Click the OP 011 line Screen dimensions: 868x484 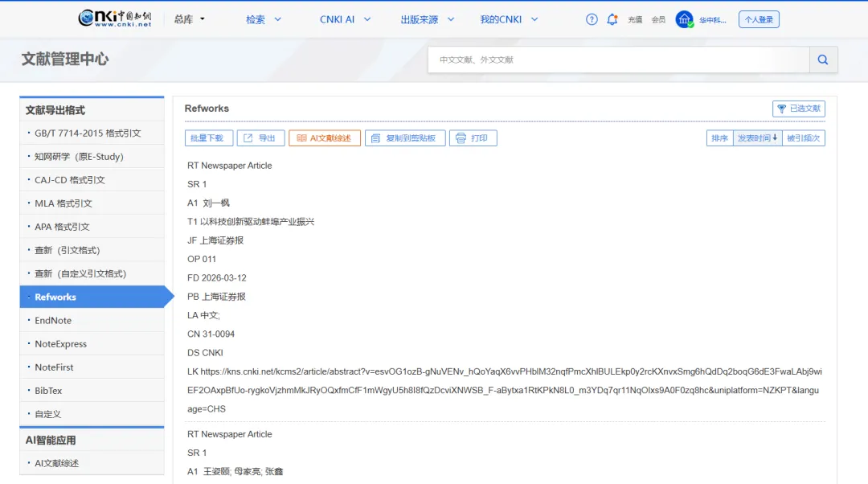pyautogui.click(x=202, y=259)
